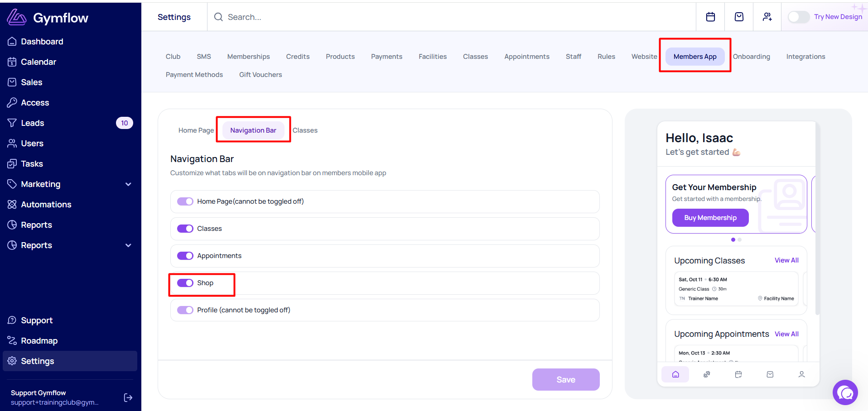Click the calendar icon in the top bar
Viewport: 868px width, 411px height.
pyautogui.click(x=710, y=17)
